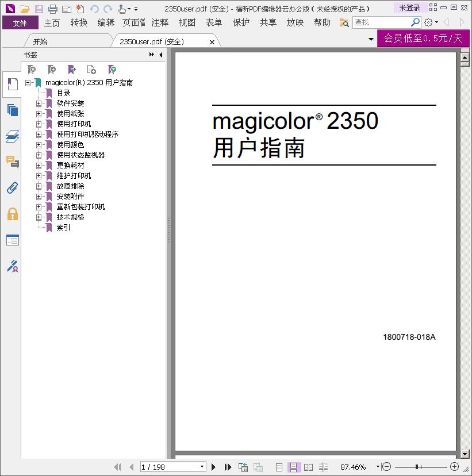
Task: Open the settings gear icon dropdown
Action: point(431,22)
